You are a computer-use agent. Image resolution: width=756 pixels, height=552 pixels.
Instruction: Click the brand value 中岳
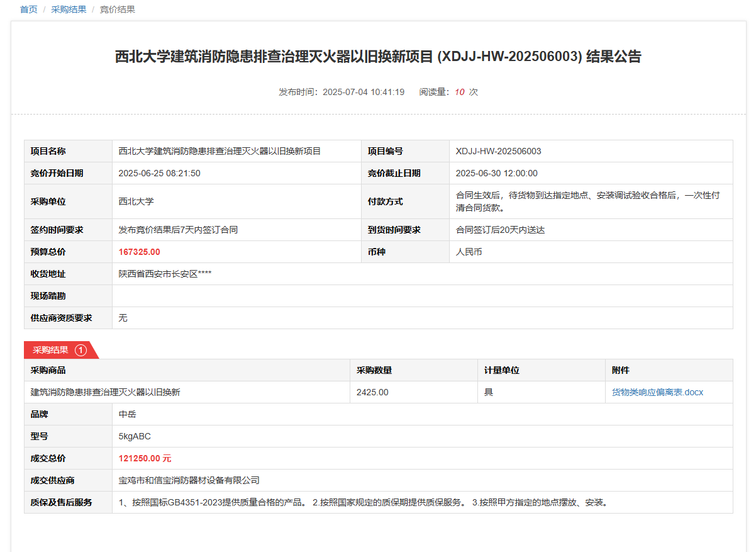128,414
